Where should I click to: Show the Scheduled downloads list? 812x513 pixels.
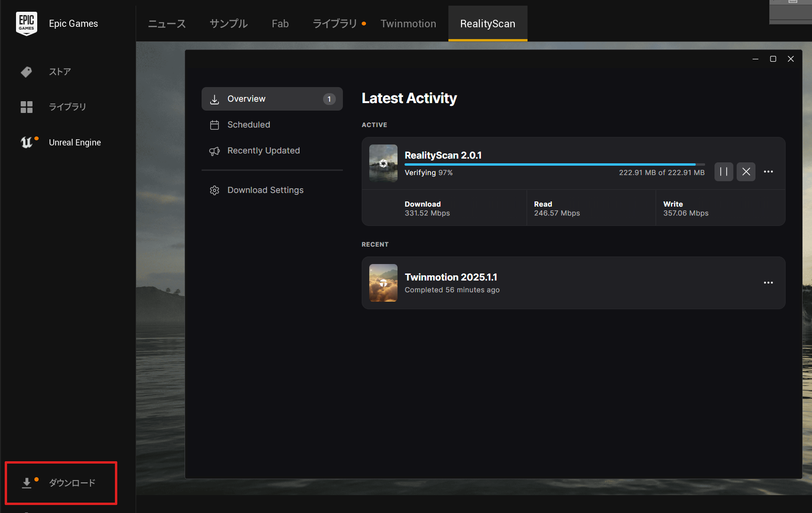click(249, 125)
